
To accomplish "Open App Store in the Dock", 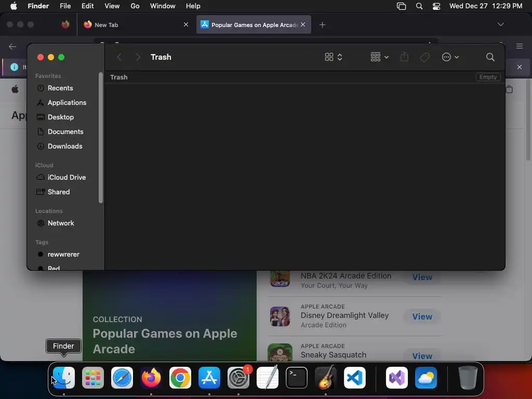I will tap(209, 378).
